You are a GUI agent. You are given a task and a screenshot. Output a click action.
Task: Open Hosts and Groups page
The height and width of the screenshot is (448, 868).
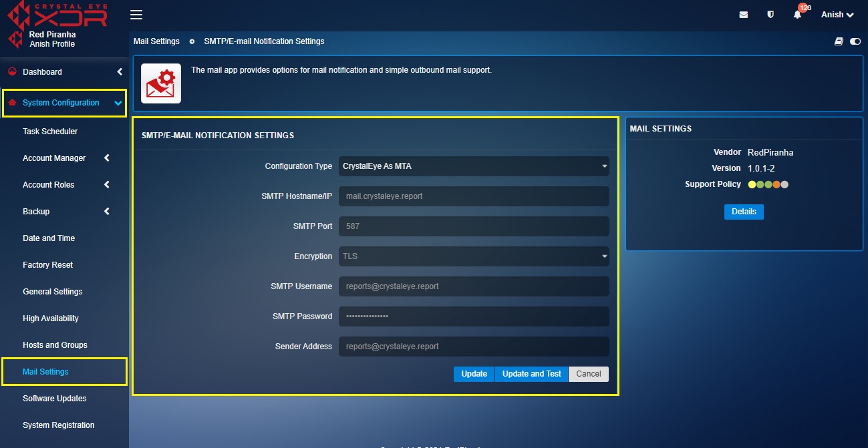point(55,345)
